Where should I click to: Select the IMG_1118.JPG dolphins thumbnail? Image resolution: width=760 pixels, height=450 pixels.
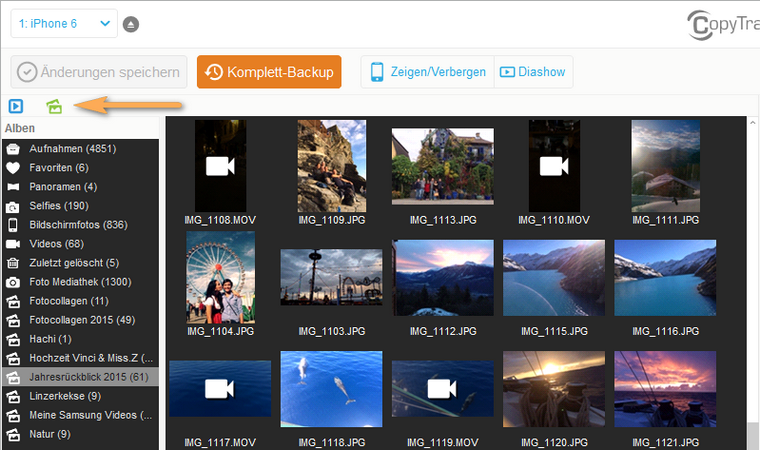[332, 389]
